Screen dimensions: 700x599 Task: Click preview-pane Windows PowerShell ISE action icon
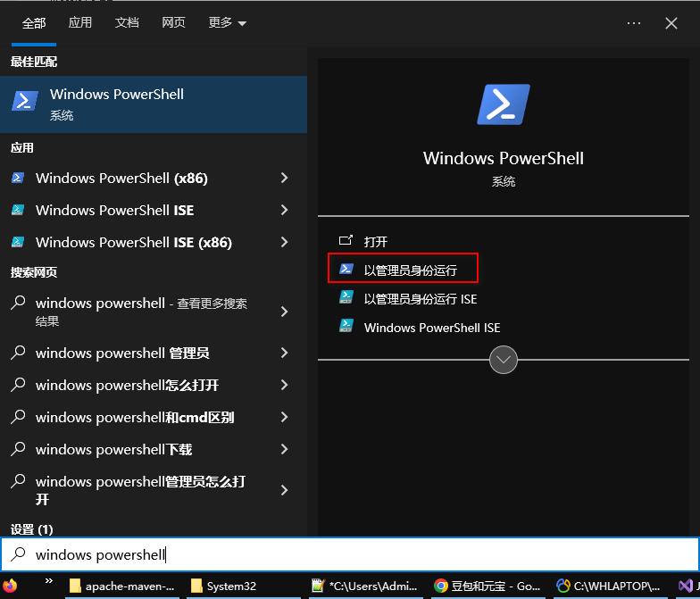[346, 326]
